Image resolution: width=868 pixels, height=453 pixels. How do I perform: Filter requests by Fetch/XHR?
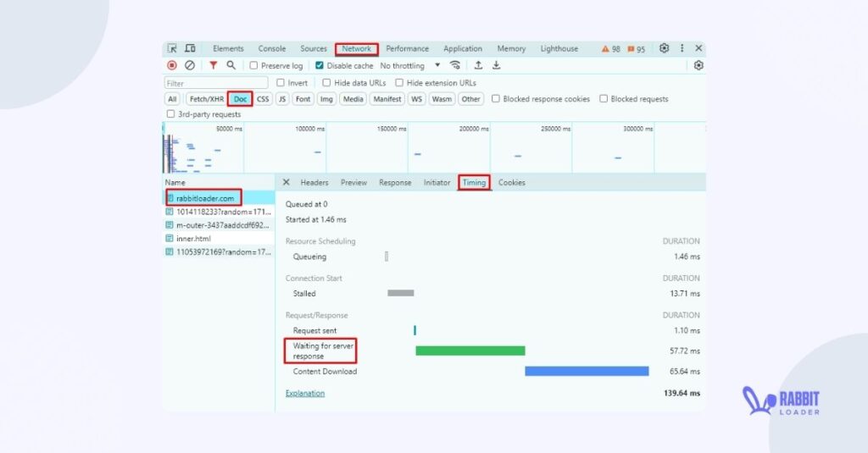[207, 99]
